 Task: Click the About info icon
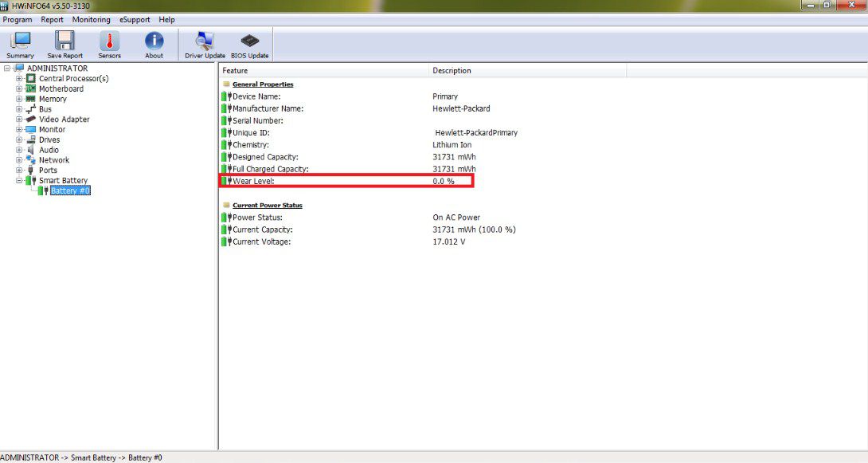click(154, 44)
